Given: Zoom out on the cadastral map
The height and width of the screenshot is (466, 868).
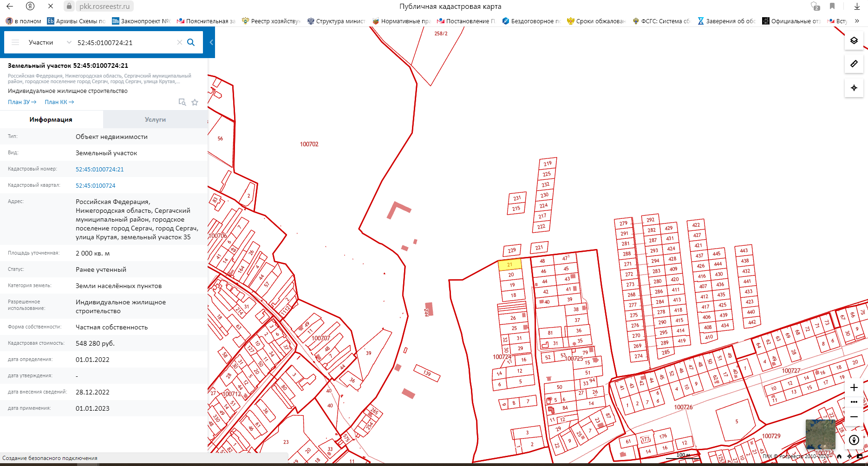Looking at the screenshot, I should (x=854, y=417).
